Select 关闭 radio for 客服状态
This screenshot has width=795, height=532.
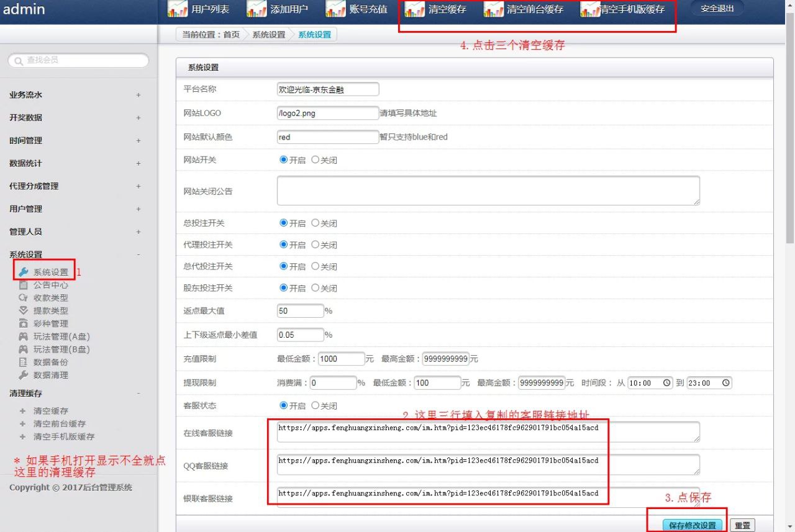tap(316, 405)
